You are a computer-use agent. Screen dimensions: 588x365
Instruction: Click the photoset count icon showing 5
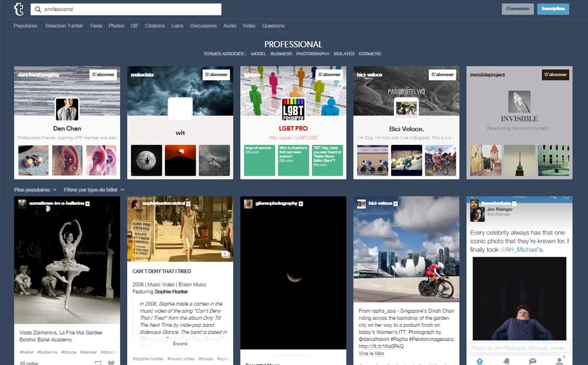coord(225,254)
